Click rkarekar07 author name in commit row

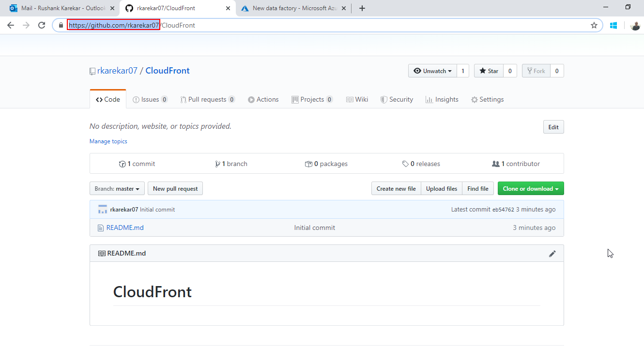(124, 210)
